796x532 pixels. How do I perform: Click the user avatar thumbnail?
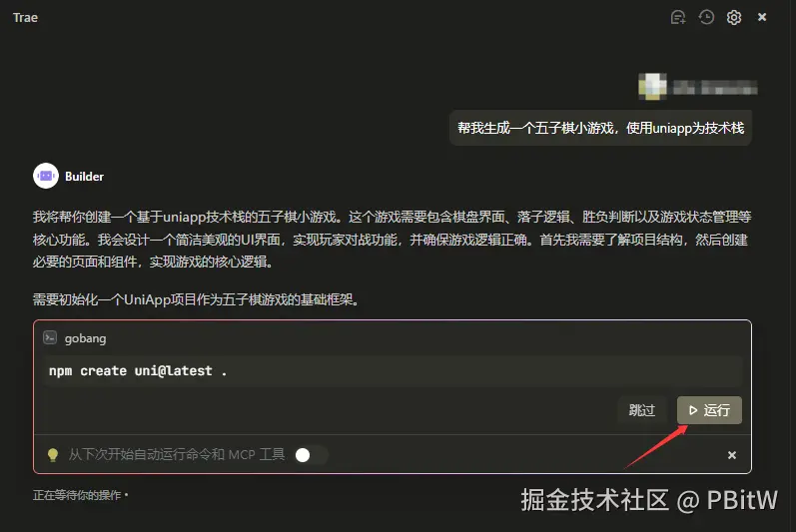652,87
